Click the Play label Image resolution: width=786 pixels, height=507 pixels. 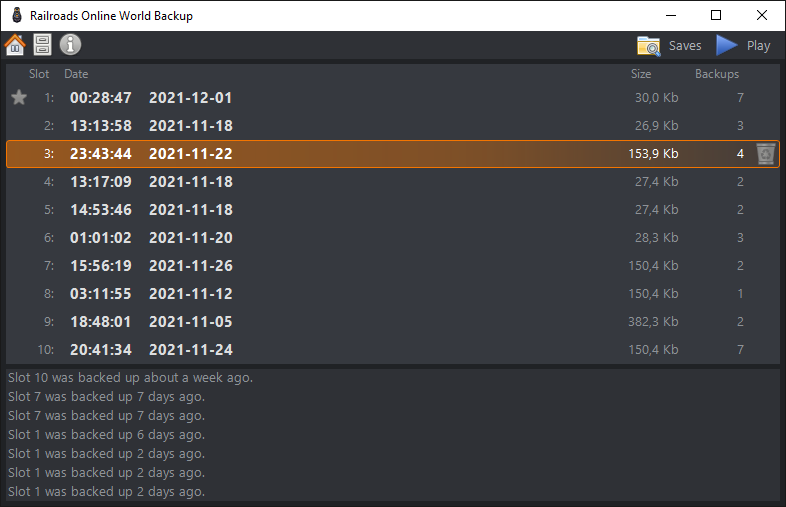coord(758,46)
